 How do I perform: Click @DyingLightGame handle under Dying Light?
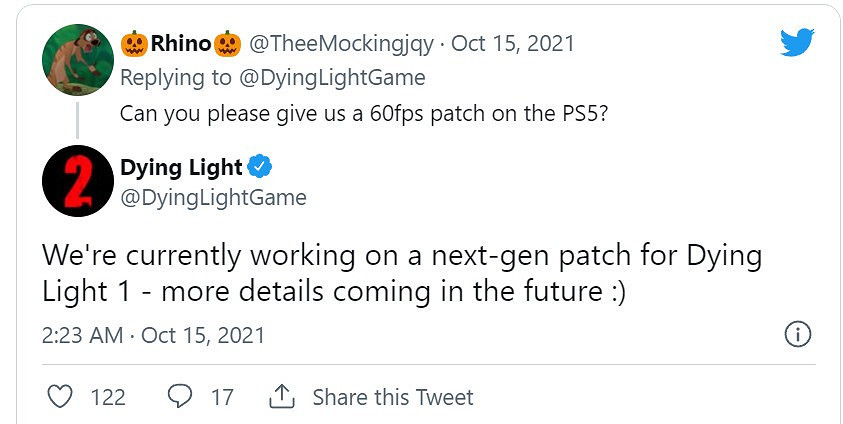(213, 197)
